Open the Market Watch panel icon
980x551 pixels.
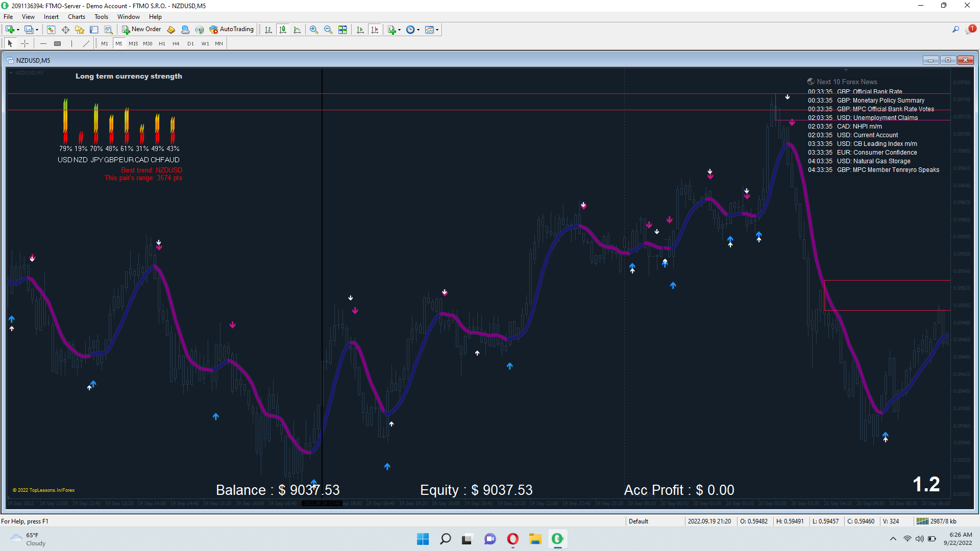51,30
